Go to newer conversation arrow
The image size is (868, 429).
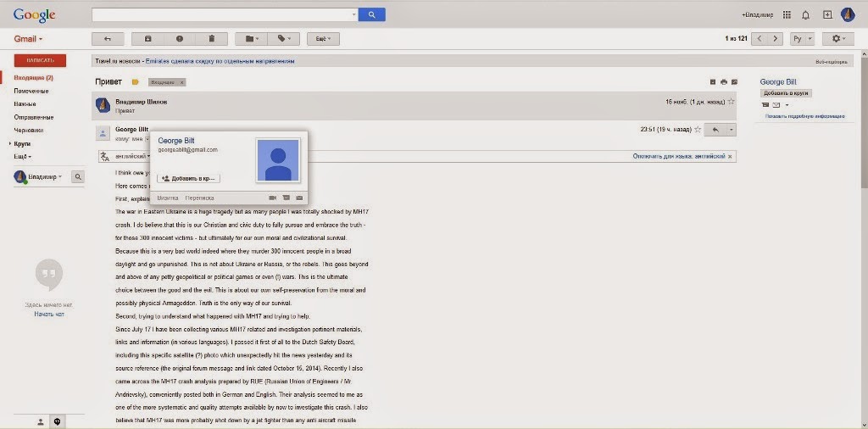click(x=759, y=39)
